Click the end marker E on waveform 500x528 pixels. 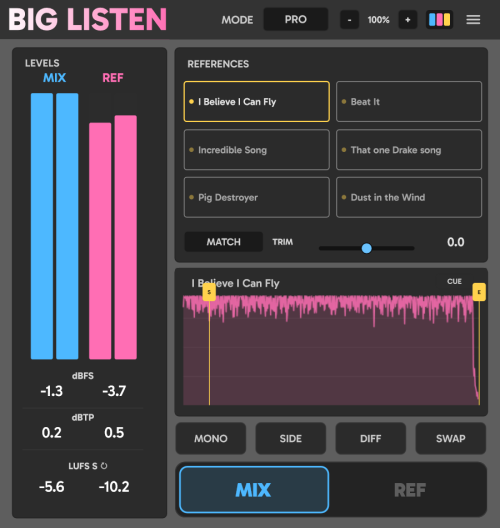[479, 292]
